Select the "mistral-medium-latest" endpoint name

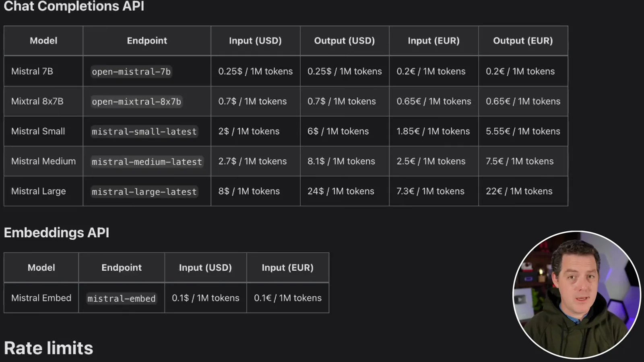147,162
